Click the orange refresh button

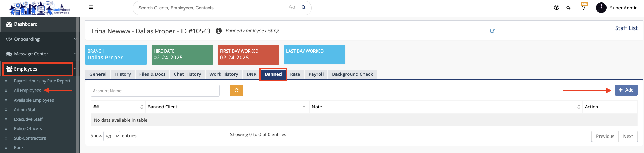point(236,91)
